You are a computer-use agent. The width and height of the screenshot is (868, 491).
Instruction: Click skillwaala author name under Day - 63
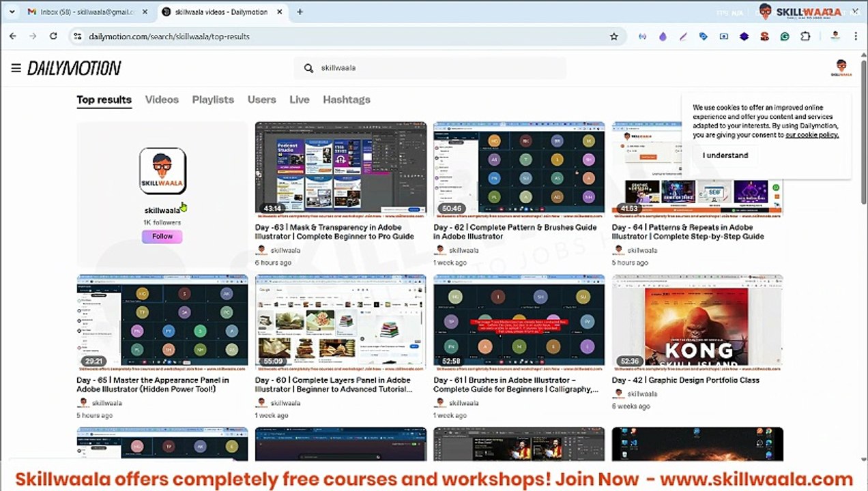pyautogui.click(x=285, y=250)
